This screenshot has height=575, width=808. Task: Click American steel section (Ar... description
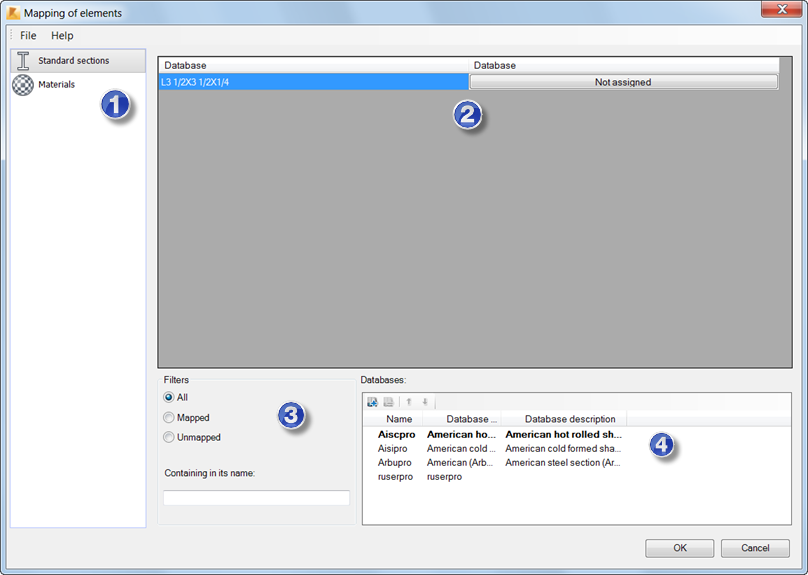click(563, 463)
